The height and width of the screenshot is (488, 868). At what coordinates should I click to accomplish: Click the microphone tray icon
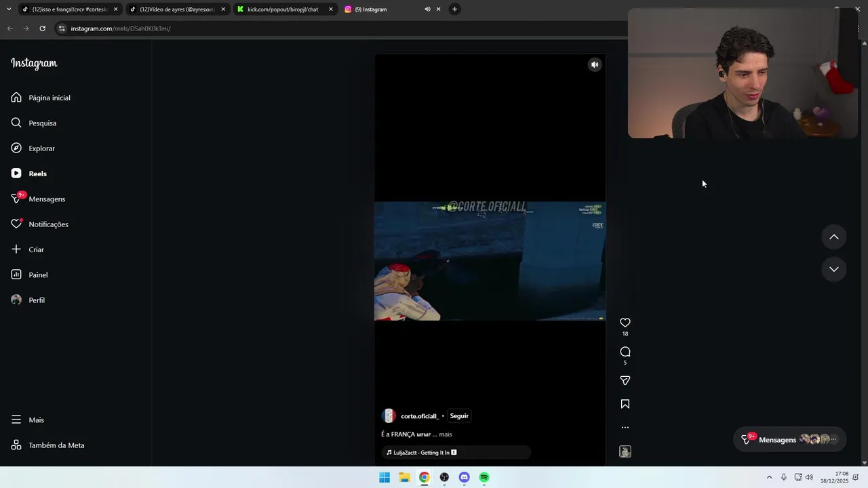[x=784, y=478]
